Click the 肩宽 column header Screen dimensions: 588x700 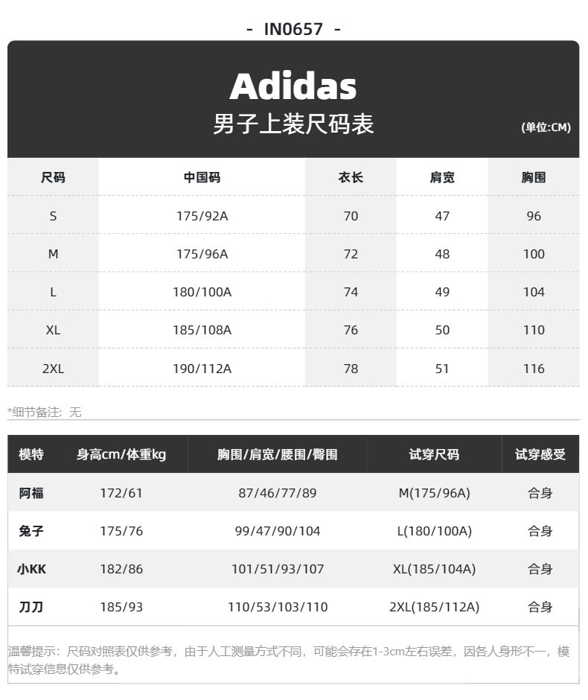click(442, 177)
